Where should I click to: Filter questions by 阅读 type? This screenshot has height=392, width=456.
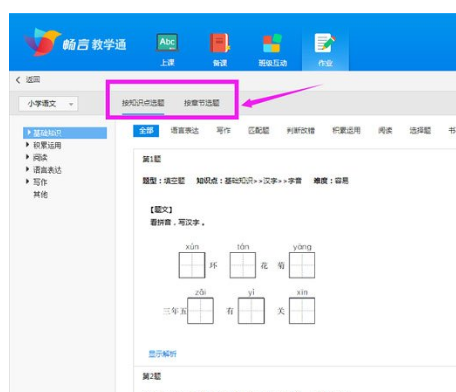[385, 131]
